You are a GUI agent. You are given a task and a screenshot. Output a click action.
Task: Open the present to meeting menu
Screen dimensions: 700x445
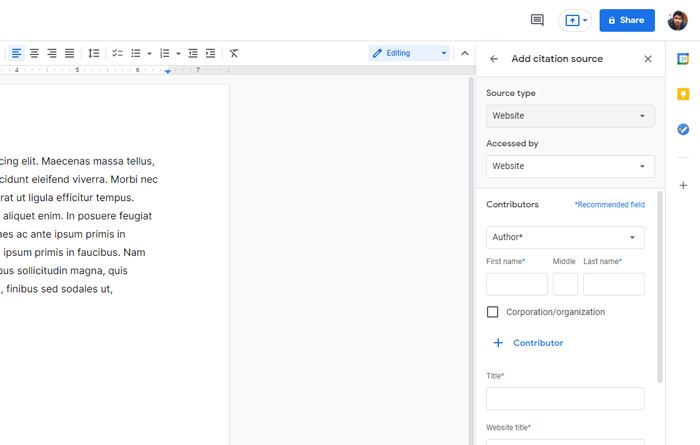(x=575, y=21)
